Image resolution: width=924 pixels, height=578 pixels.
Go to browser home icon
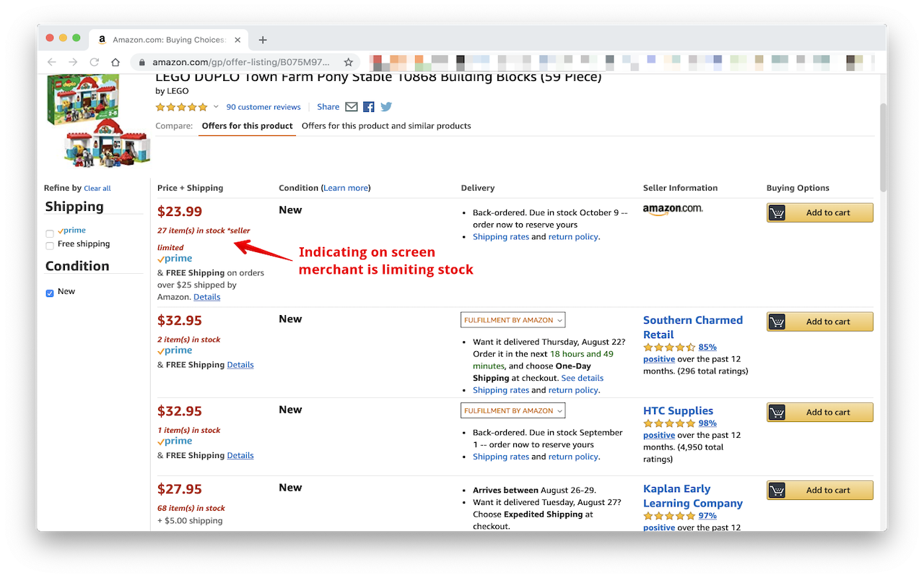(x=115, y=62)
